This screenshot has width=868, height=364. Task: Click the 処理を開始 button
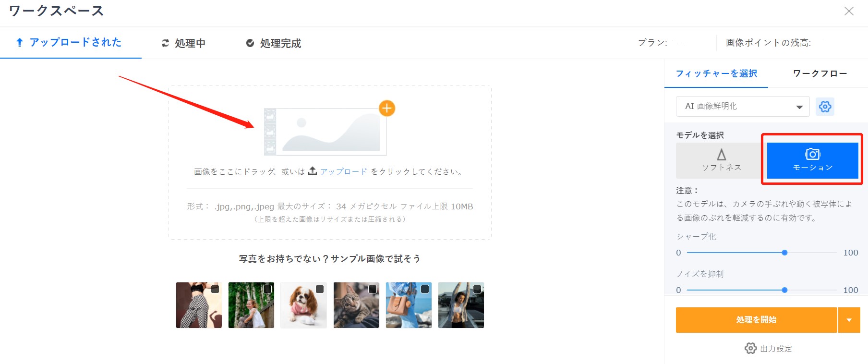click(756, 320)
